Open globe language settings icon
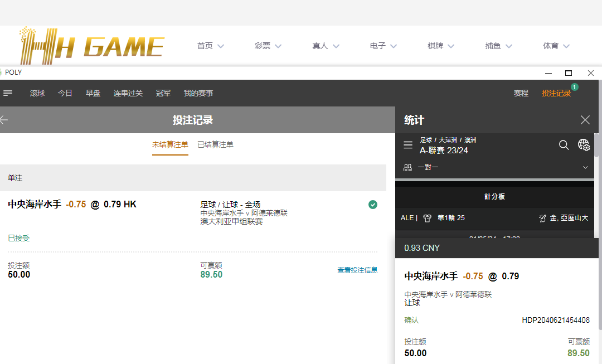602x364 pixels. click(x=584, y=145)
